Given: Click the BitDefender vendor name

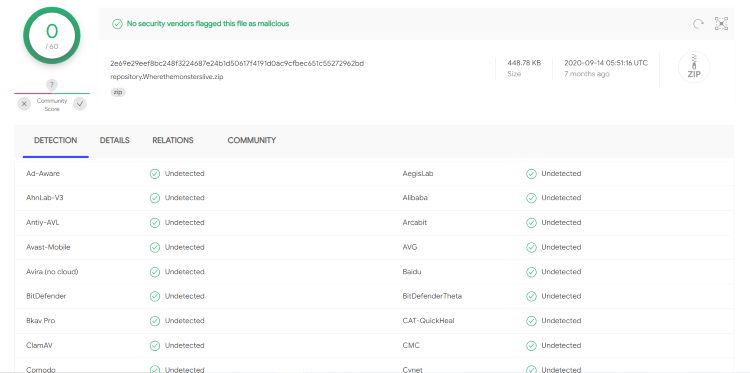Looking at the screenshot, I should (x=46, y=296).
